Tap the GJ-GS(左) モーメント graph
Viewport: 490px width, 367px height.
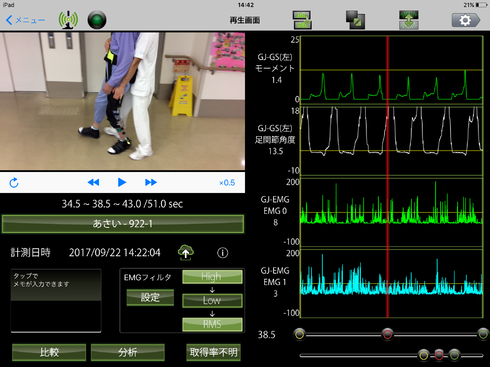392,70
